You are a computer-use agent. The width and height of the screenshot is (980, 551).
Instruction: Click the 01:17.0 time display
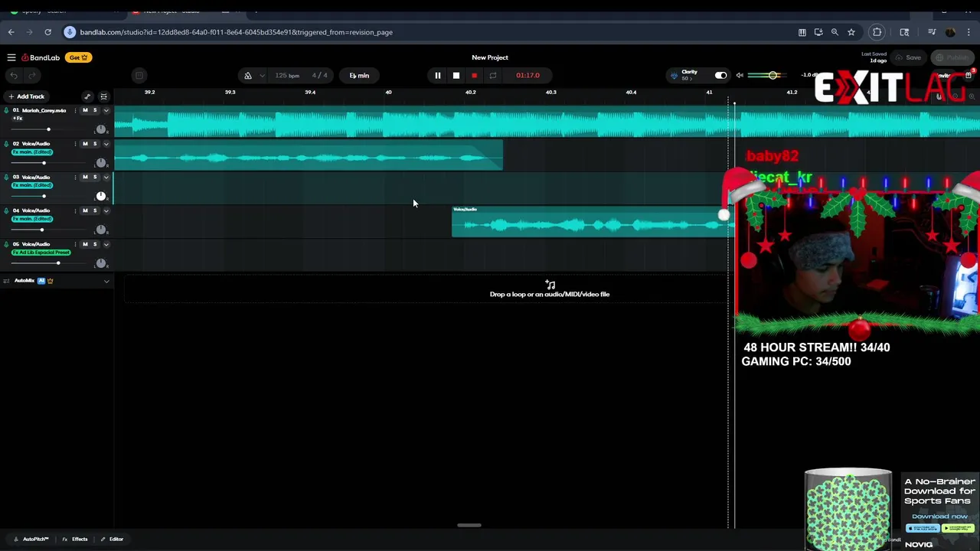point(528,75)
